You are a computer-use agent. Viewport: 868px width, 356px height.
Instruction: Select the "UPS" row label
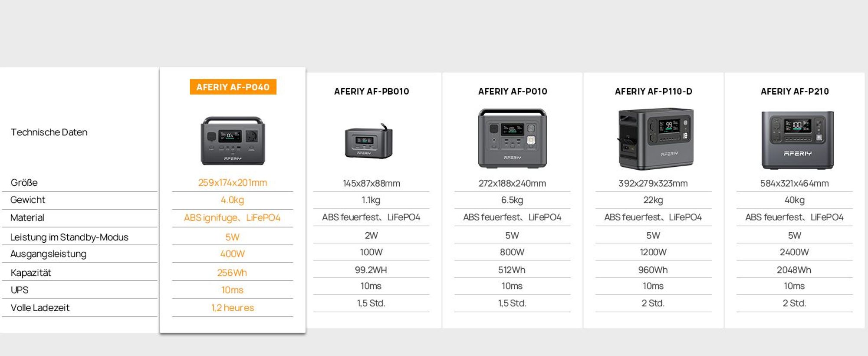20,290
